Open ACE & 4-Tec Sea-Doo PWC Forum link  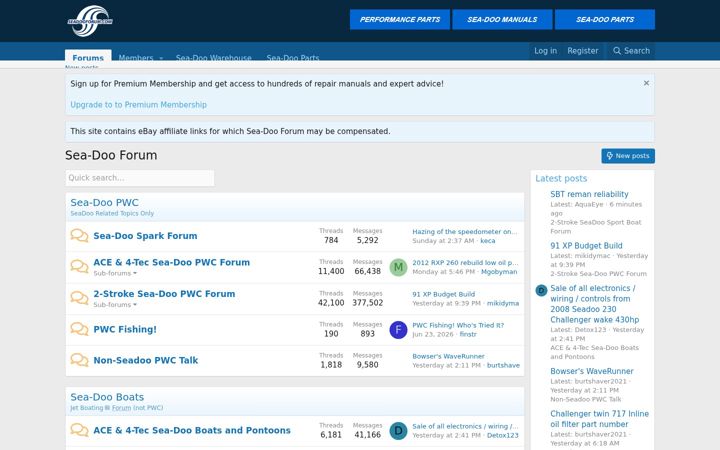[x=172, y=262]
